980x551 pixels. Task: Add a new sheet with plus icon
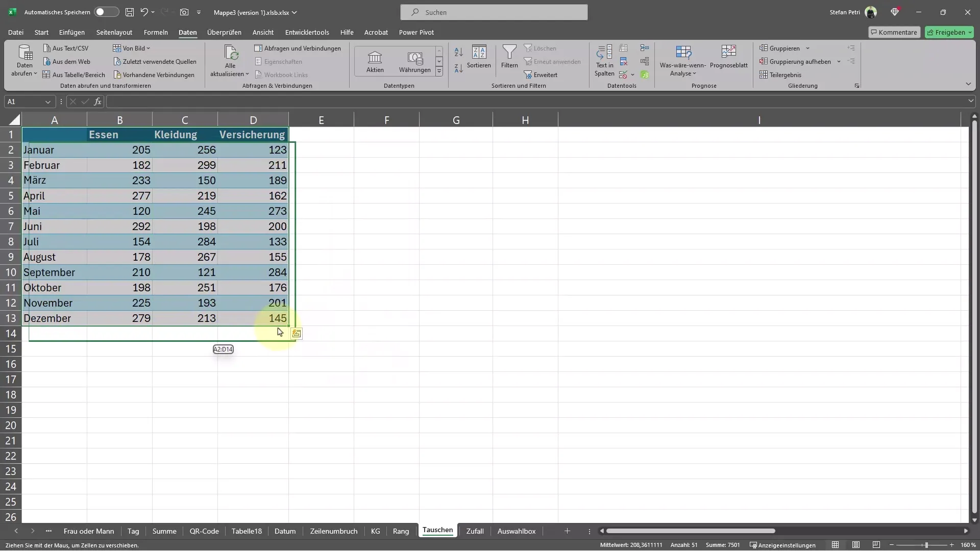pyautogui.click(x=567, y=531)
